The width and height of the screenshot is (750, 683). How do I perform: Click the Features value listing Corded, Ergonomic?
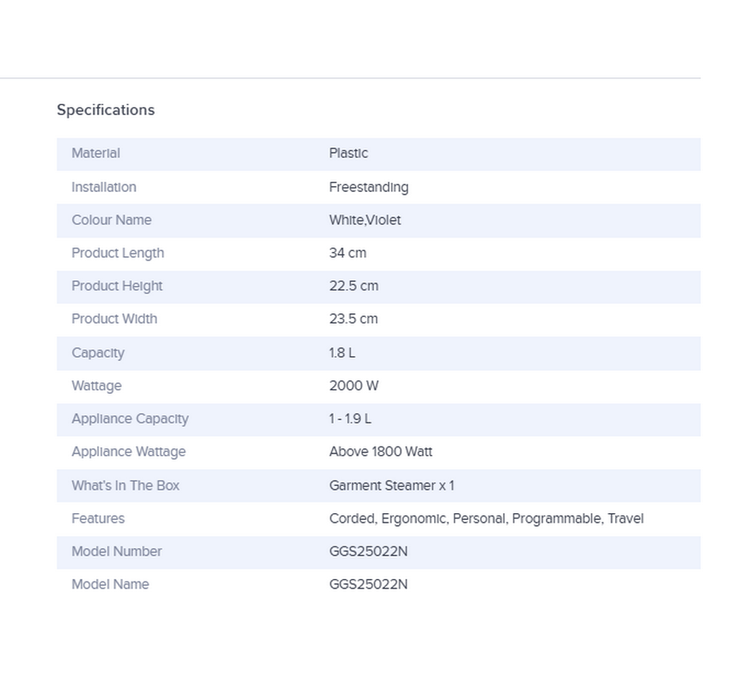coord(486,519)
